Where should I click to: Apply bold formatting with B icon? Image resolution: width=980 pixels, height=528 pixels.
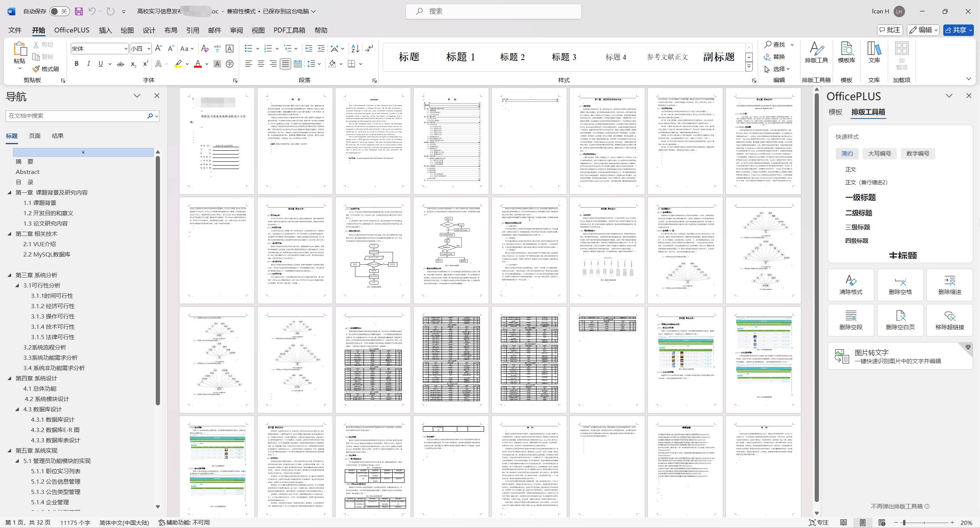[x=77, y=64]
